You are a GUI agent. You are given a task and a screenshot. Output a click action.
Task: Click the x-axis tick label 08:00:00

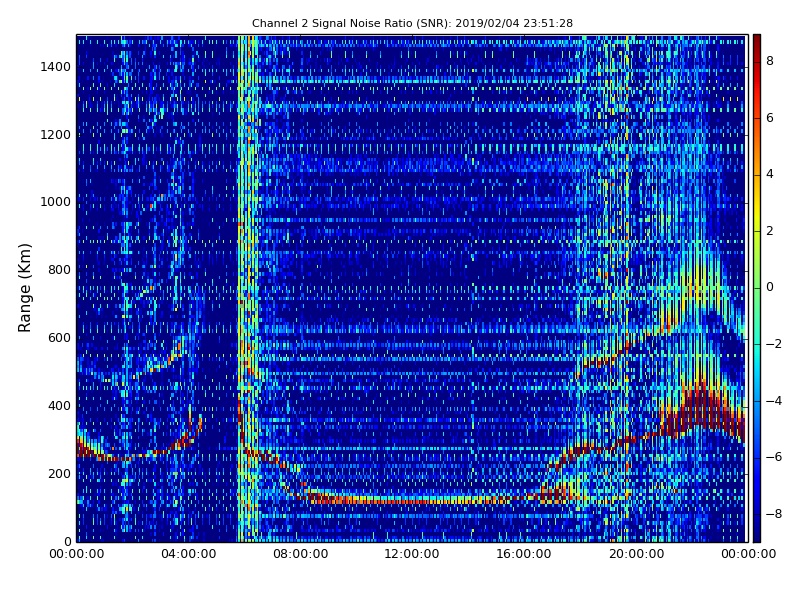[x=301, y=554]
